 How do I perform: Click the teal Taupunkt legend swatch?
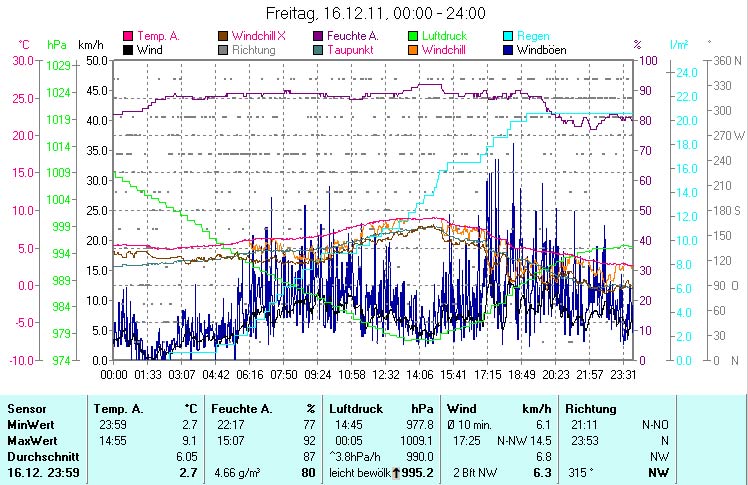[x=319, y=49]
